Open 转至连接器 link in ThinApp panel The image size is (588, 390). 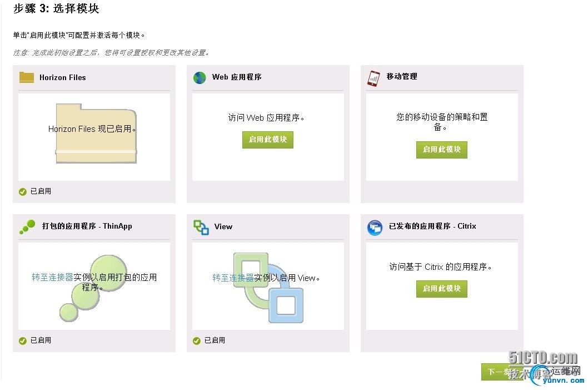coord(52,277)
